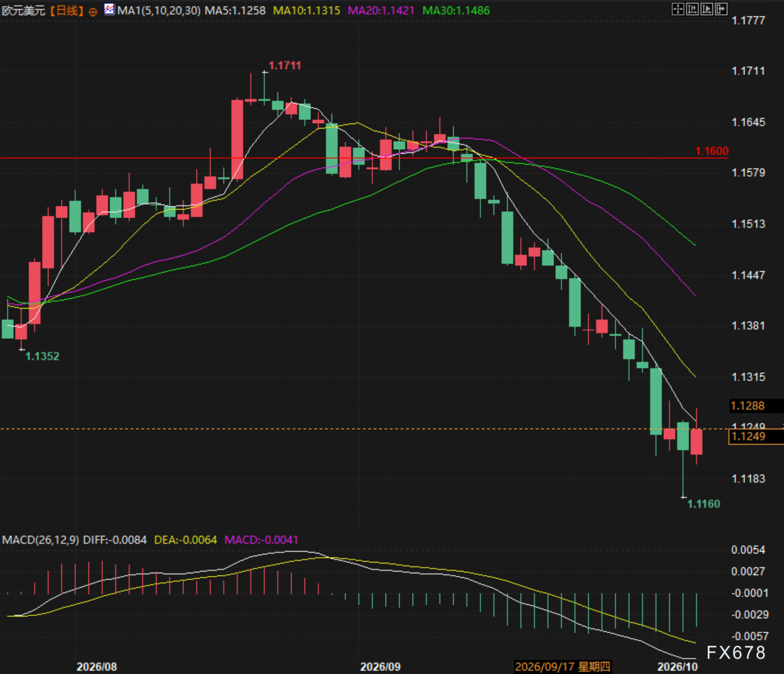Click the 1.1381 price axis label
784x674 pixels.
coord(748,325)
